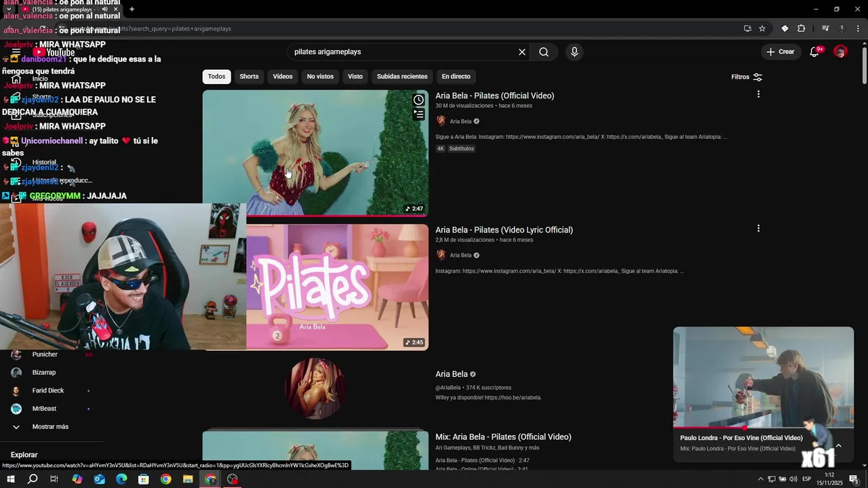Click the Subtítulos badge
The height and width of the screenshot is (488, 868).
[x=462, y=148]
